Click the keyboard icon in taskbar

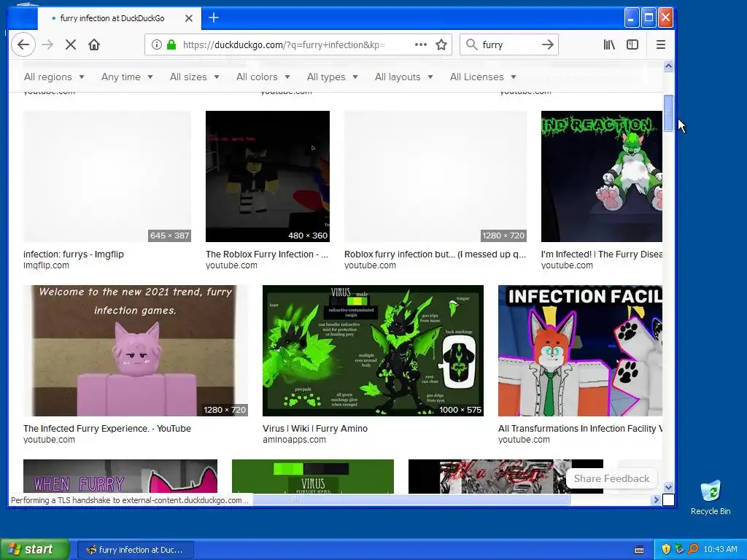[x=639, y=550]
